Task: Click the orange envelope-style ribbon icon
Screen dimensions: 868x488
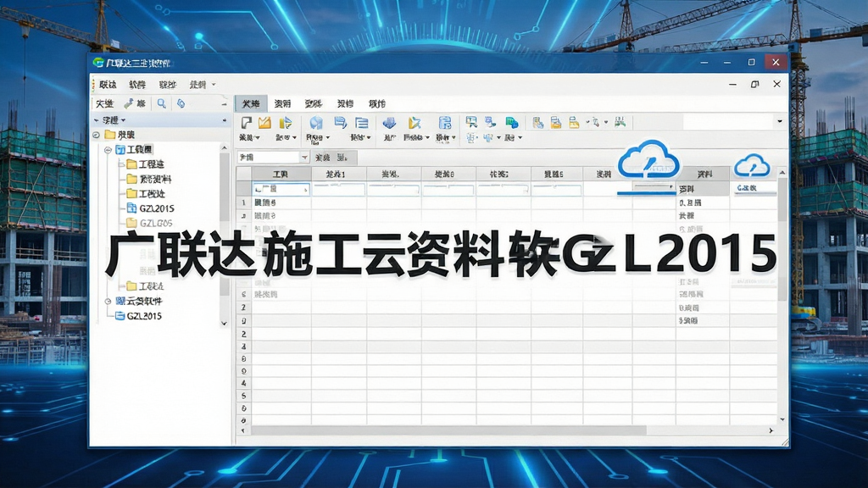Action: [x=264, y=122]
